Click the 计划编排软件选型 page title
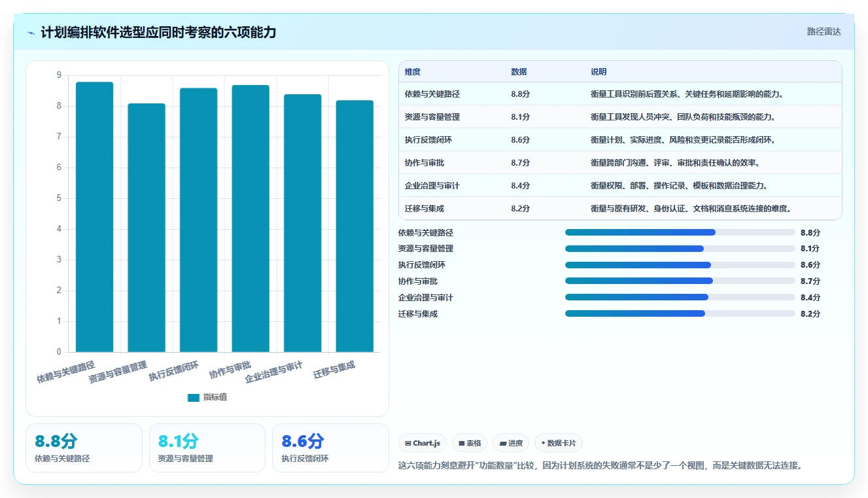The width and height of the screenshot is (868, 498). pyautogui.click(x=158, y=32)
